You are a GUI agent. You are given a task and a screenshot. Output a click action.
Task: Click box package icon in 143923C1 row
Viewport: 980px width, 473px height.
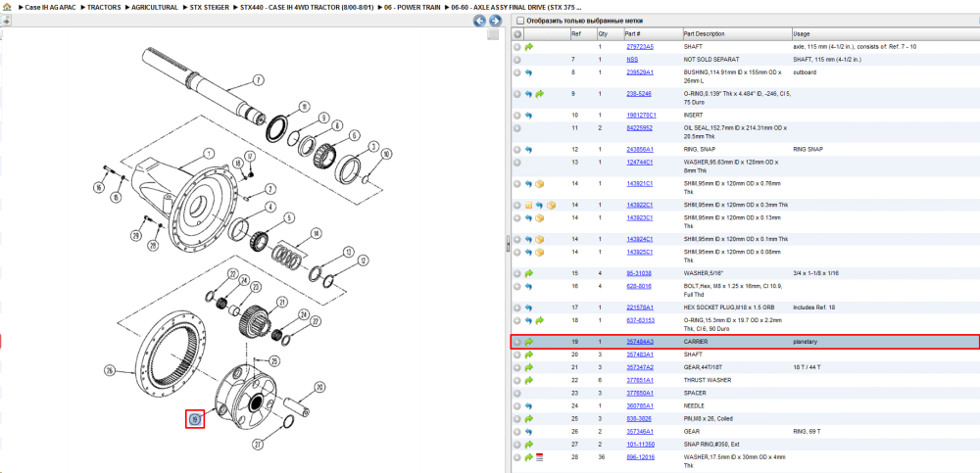[x=540, y=218]
